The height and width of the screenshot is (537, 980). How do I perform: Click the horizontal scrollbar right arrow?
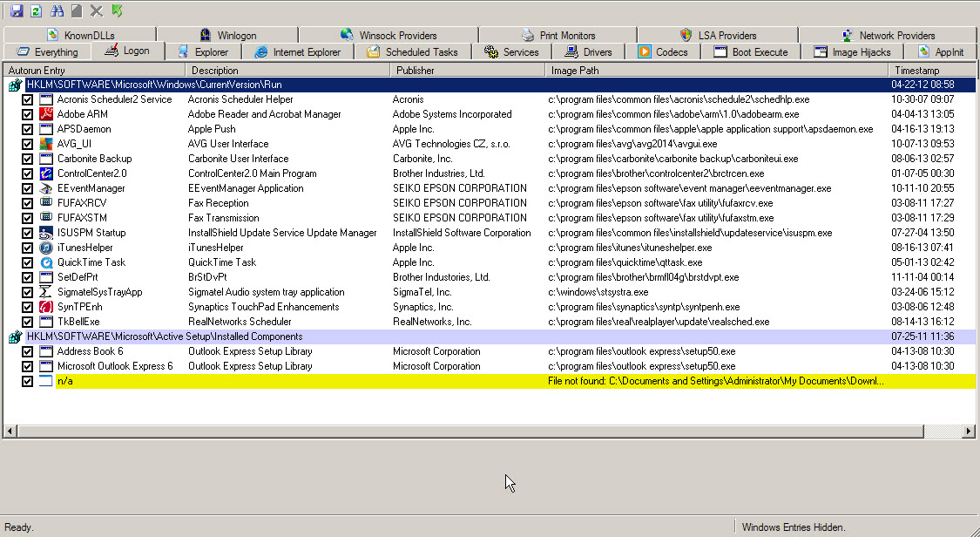(x=969, y=431)
